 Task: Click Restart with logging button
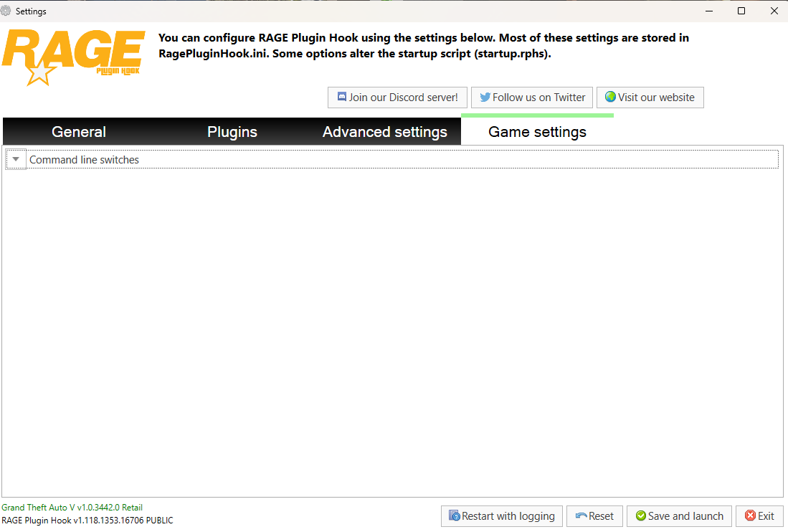[x=501, y=516]
